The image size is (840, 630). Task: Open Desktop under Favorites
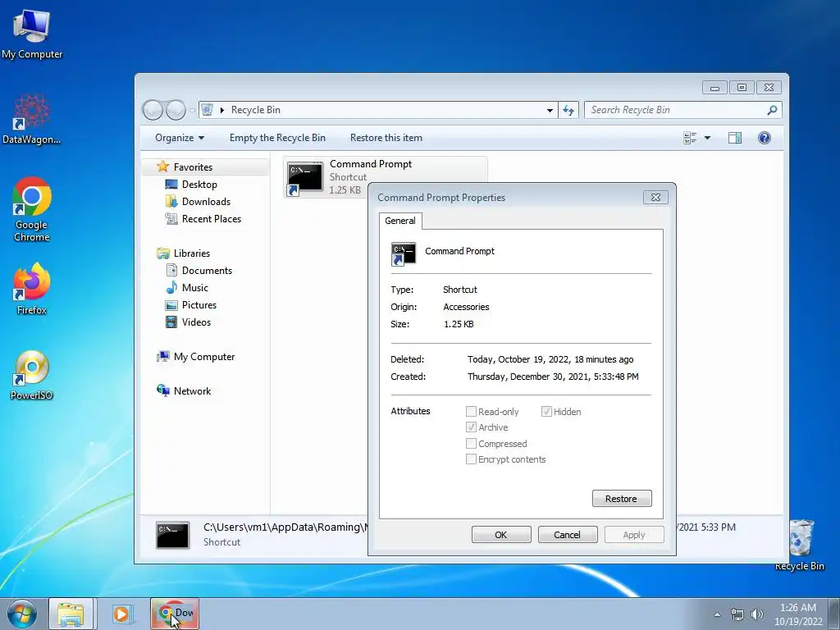(x=199, y=185)
